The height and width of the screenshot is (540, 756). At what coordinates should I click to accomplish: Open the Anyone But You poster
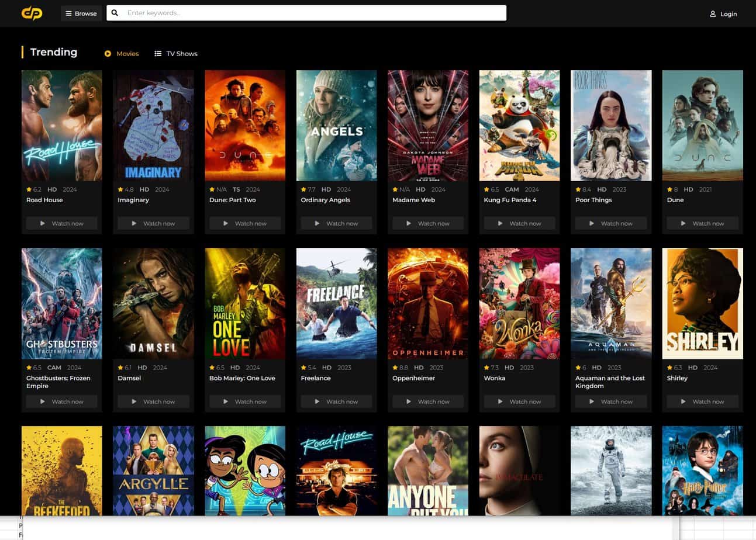tap(428, 470)
